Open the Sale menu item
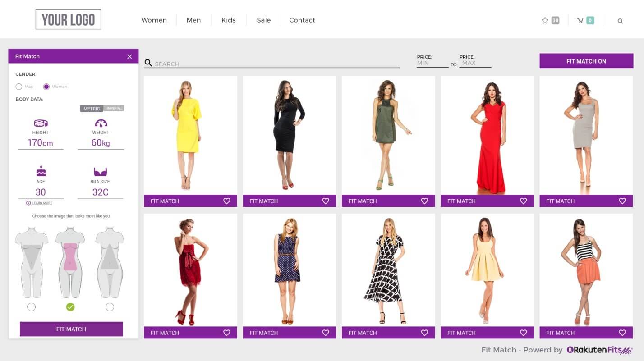Screen dimensions: 644x361 coord(263,20)
